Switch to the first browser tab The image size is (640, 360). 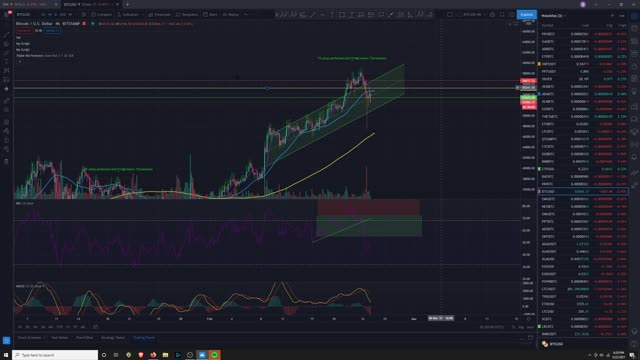pos(29,4)
